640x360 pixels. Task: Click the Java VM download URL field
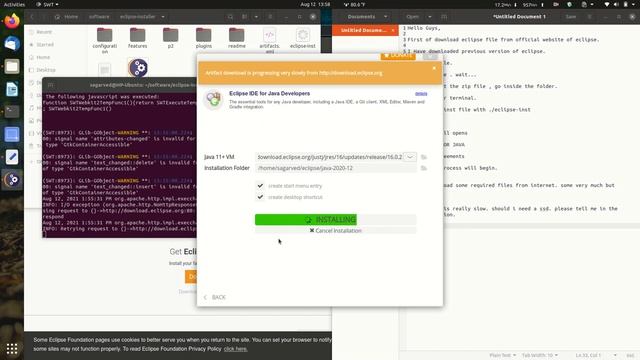(x=329, y=157)
